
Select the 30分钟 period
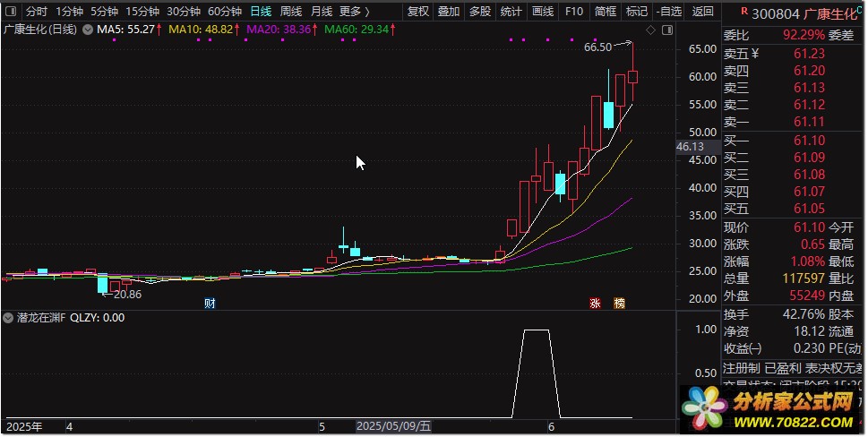click(x=184, y=11)
